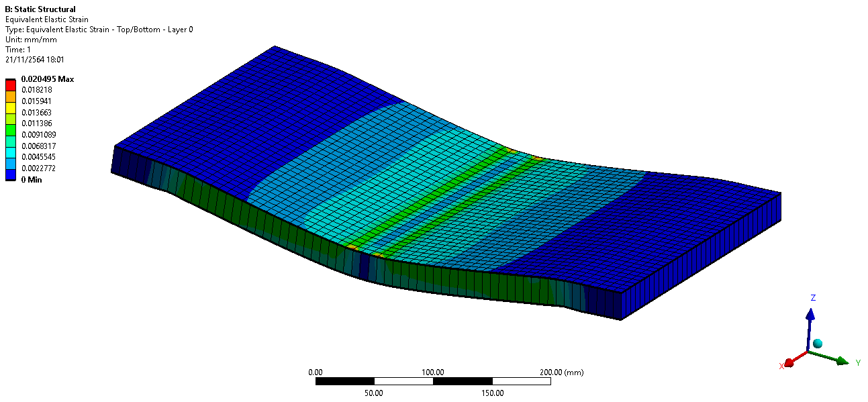
Task: Click the yellow legend color band
Action: coord(10,107)
